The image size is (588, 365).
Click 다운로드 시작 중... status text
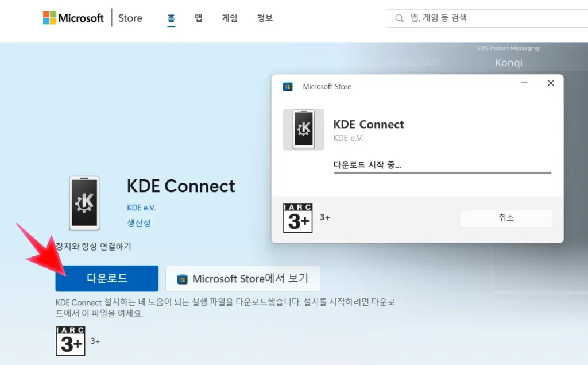pyautogui.click(x=367, y=165)
